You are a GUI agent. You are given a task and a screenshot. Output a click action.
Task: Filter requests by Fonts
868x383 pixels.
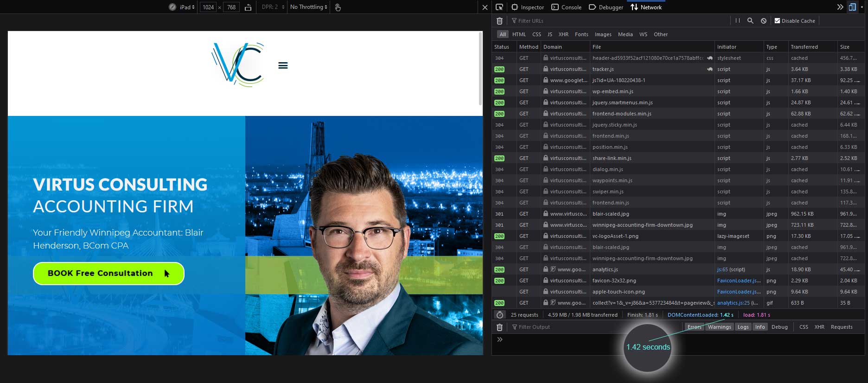(581, 34)
